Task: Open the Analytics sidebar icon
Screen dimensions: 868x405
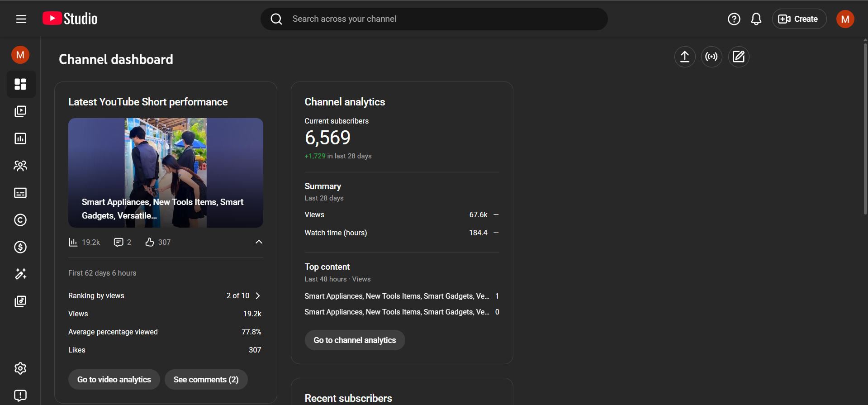Action: 20,138
